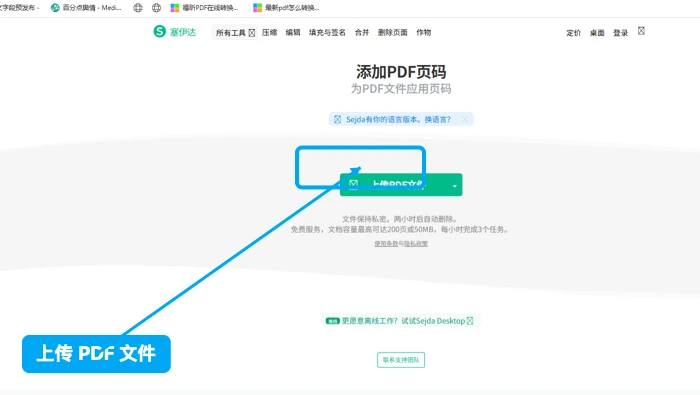
Task: Click the icon right of 登录
Action: coord(641,31)
